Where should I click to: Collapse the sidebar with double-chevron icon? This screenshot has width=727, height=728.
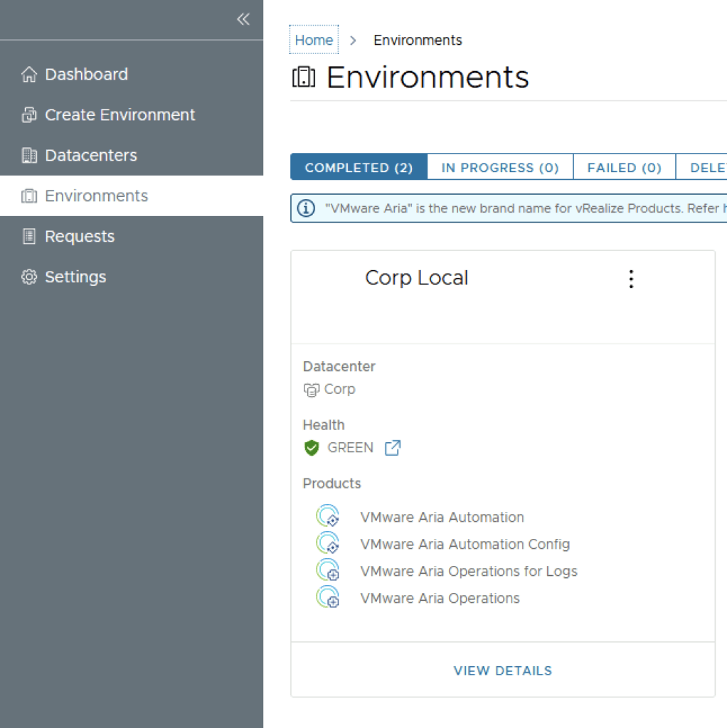click(243, 19)
